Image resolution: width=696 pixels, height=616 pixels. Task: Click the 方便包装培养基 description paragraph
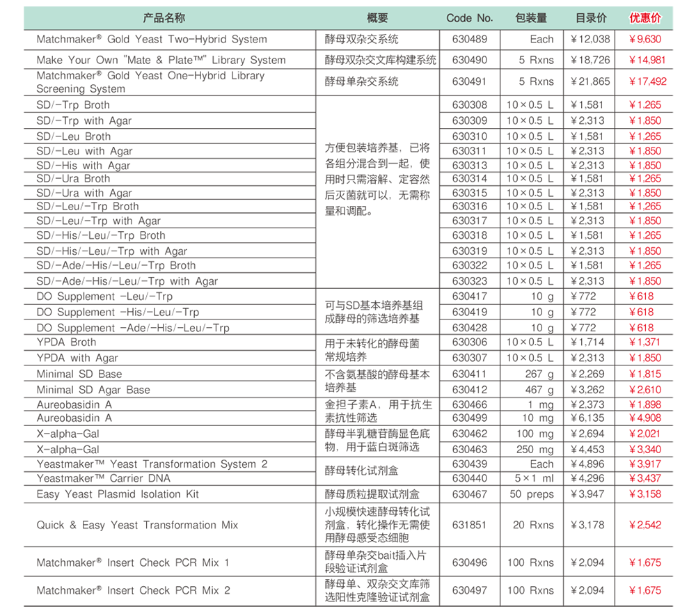click(377, 180)
